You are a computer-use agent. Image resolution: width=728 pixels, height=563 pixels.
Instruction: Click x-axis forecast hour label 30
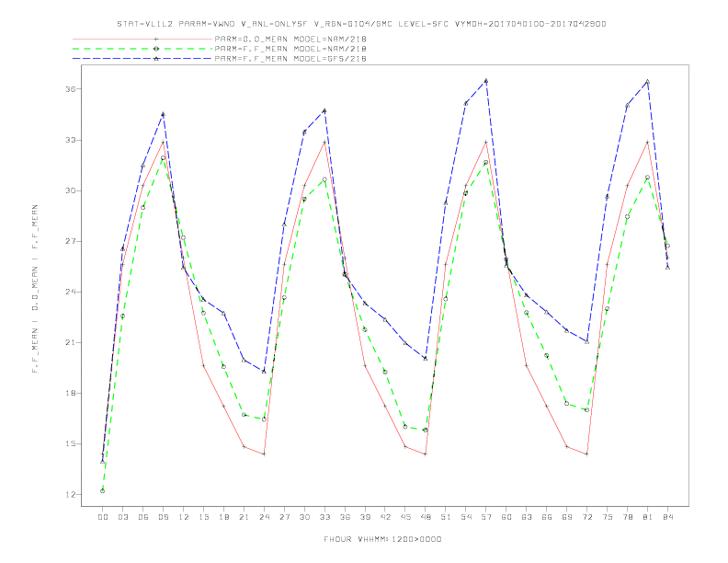click(x=304, y=517)
